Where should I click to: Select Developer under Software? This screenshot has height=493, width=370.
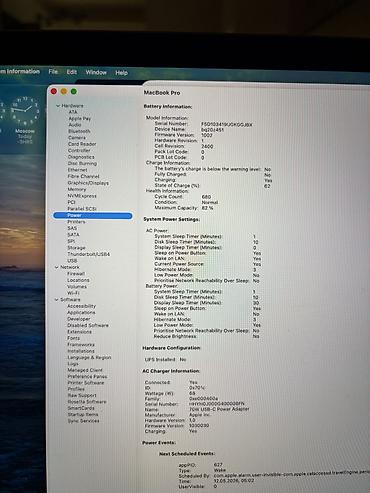click(x=79, y=319)
